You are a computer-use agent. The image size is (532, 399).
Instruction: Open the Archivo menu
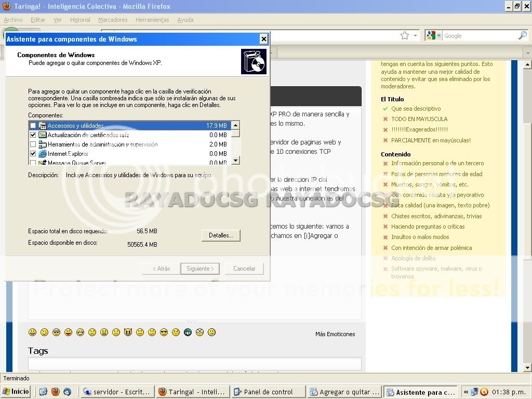[x=13, y=20]
